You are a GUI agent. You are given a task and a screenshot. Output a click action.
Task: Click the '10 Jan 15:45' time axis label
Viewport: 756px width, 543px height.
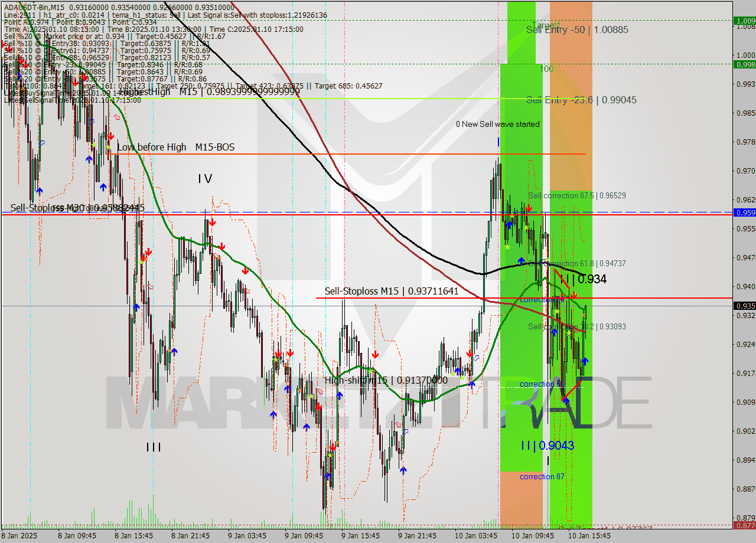click(588, 536)
